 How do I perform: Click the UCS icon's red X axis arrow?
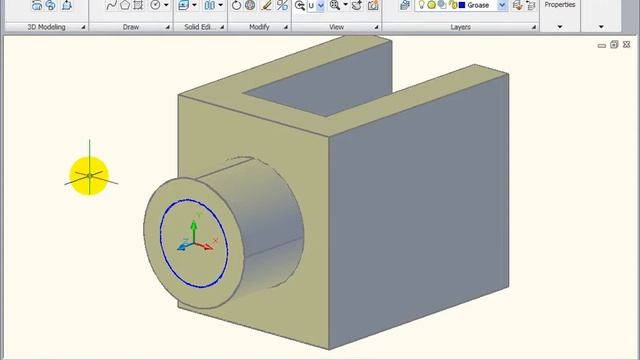(204, 246)
